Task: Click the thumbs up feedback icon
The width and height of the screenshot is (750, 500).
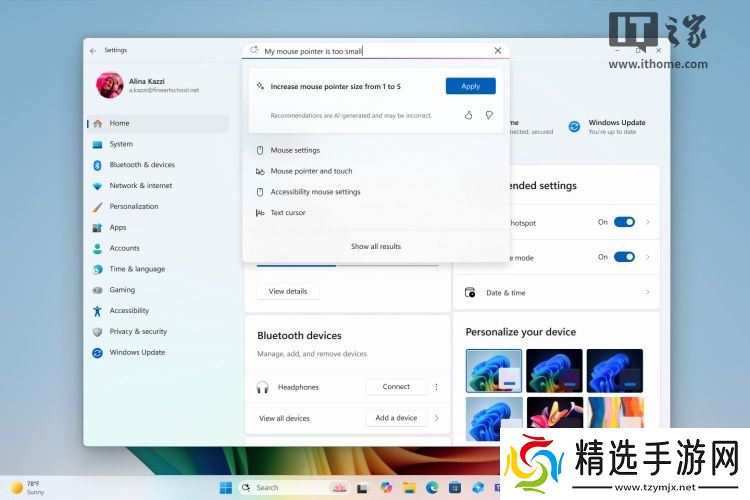Action: [x=468, y=115]
